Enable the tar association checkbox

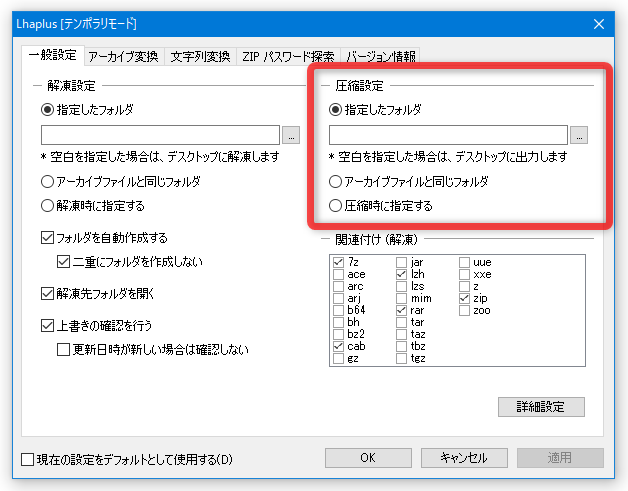point(401,322)
